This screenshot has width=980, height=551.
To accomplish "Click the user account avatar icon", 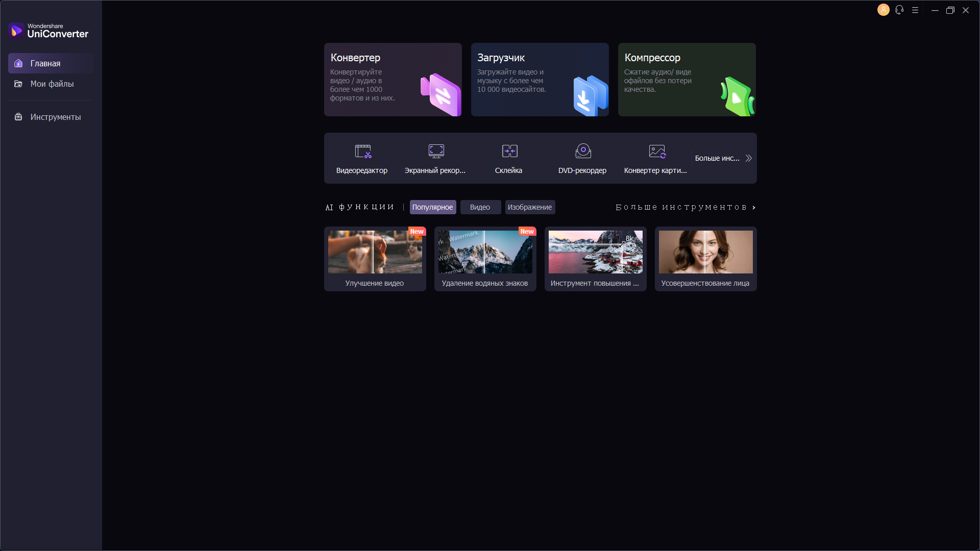I will tap(883, 10).
